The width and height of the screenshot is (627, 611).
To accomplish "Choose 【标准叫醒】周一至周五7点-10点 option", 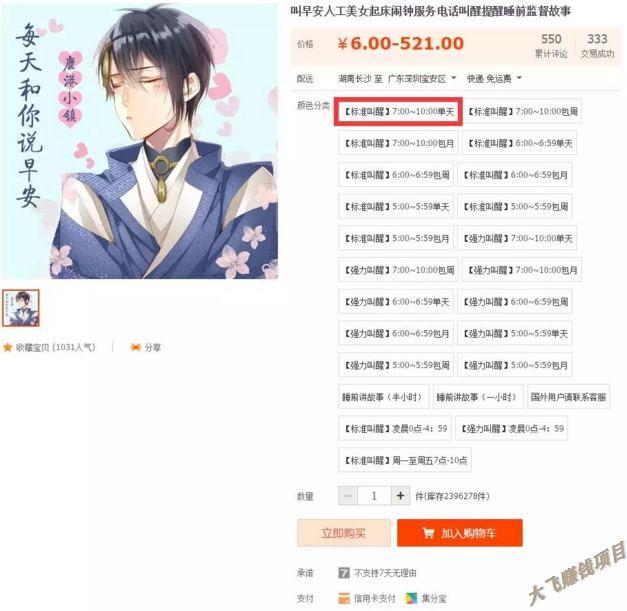I will point(405,460).
